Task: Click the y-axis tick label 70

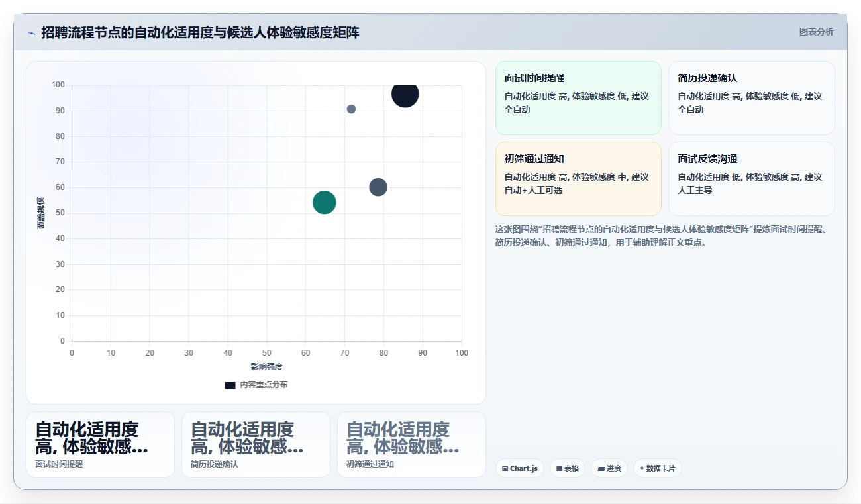Action: click(60, 162)
